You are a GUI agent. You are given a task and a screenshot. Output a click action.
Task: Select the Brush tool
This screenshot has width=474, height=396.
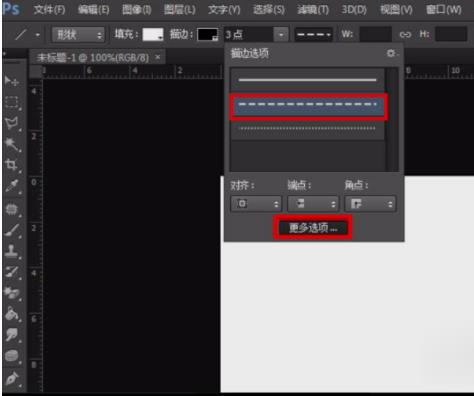click(x=12, y=231)
